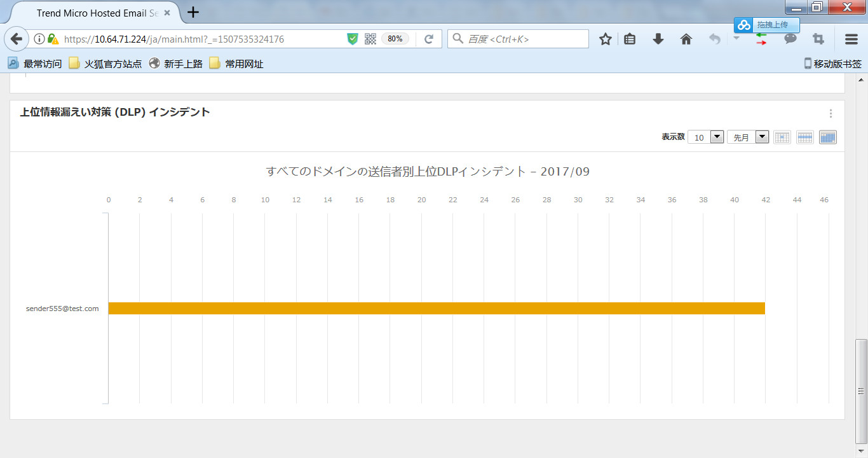
Task: Reset the 80% zoom level indicator
Action: [395, 39]
